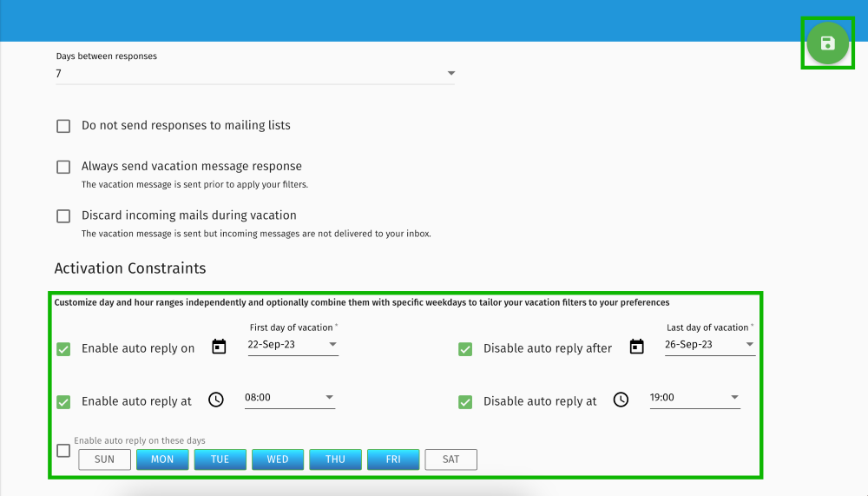
Task: Click clock icon next to Enable auto reply at
Action: pos(216,400)
